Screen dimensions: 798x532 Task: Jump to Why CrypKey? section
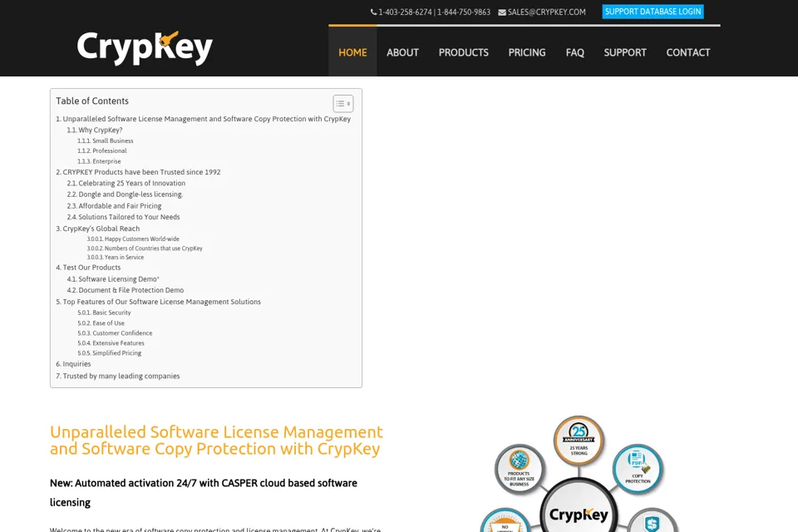pos(95,130)
